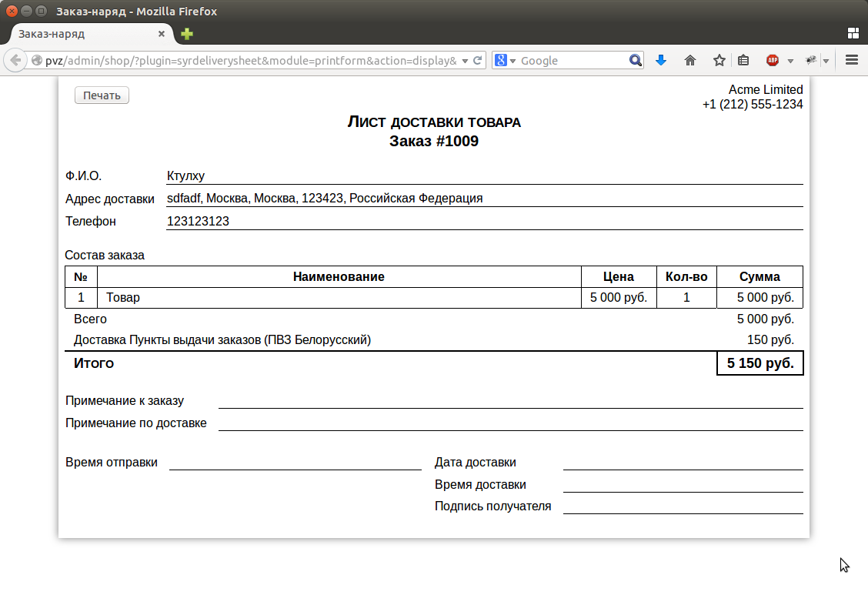Maximize the Firefox window
The image size is (868, 615).
(41, 11)
